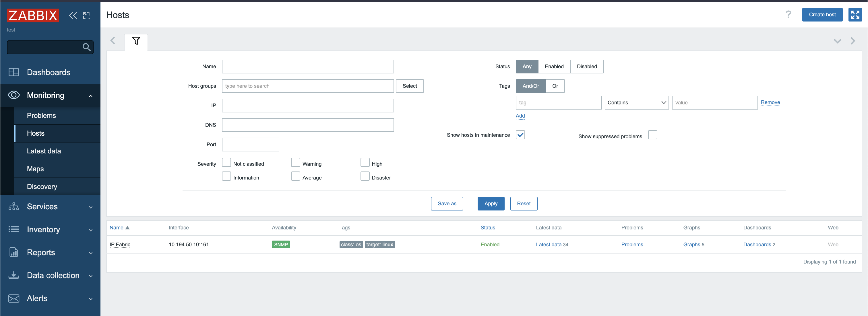Image resolution: width=868 pixels, height=316 pixels.
Task: Toggle Show hosts in maintenance checkbox
Action: click(x=520, y=135)
